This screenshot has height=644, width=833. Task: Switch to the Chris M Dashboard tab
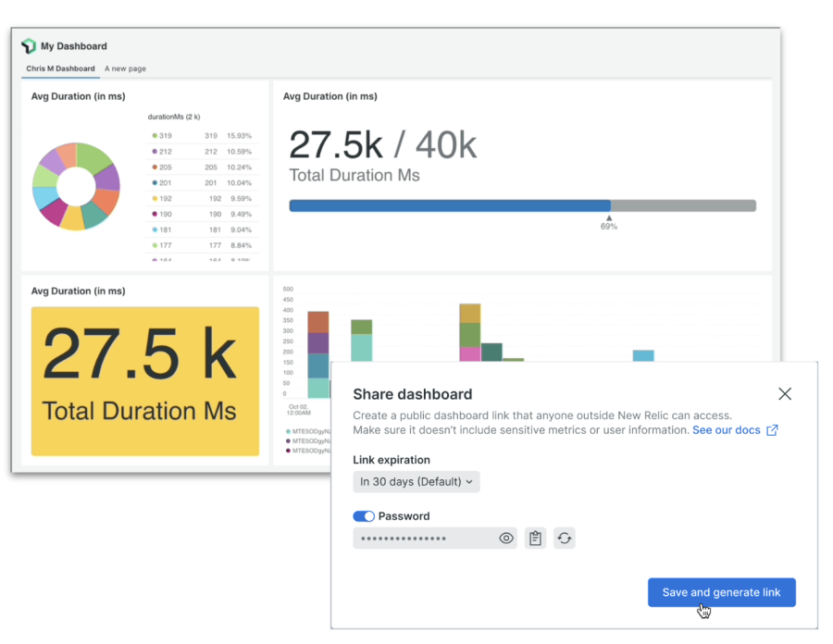point(60,68)
